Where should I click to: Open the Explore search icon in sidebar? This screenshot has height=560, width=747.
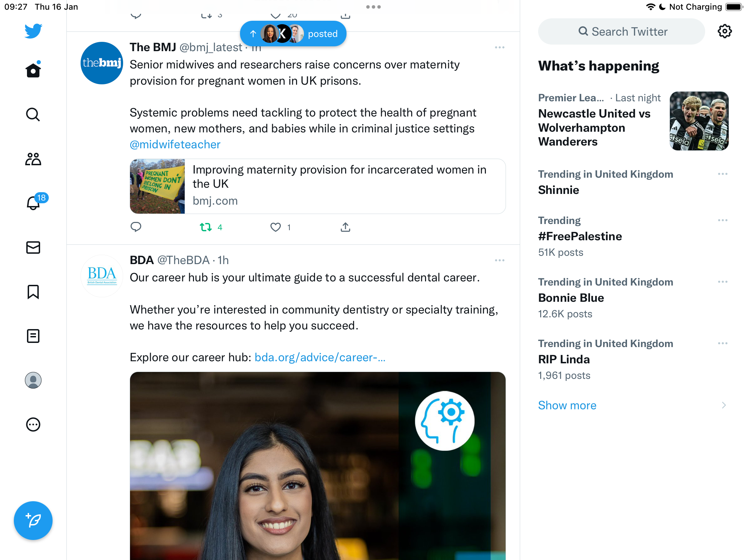coord(33,114)
